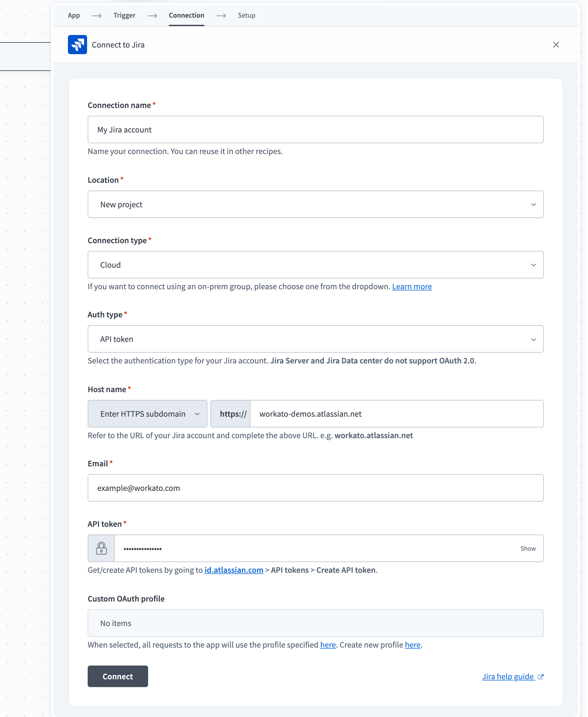The image size is (588, 717).
Task: Click the arrow between Connection and Setup
Action: click(x=221, y=16)
